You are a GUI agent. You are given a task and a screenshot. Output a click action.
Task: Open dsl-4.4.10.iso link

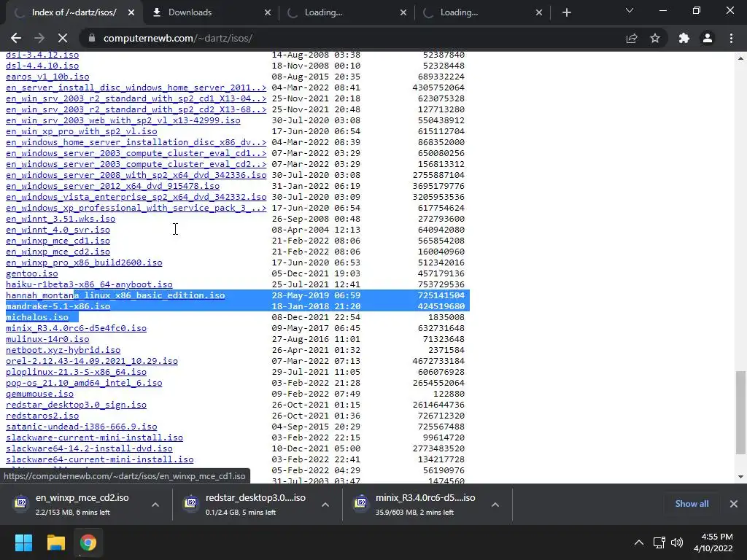coord(42,65)
